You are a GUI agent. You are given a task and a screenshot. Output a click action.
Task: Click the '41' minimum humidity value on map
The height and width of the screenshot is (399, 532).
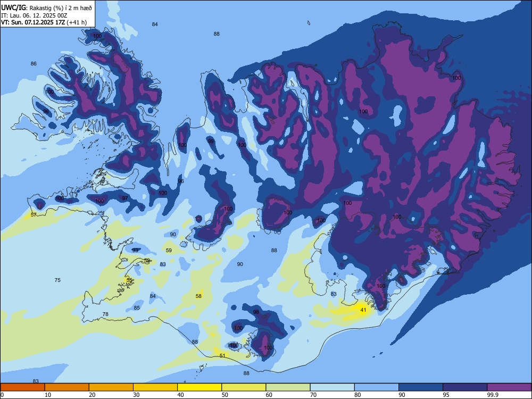tap(363, 310)
